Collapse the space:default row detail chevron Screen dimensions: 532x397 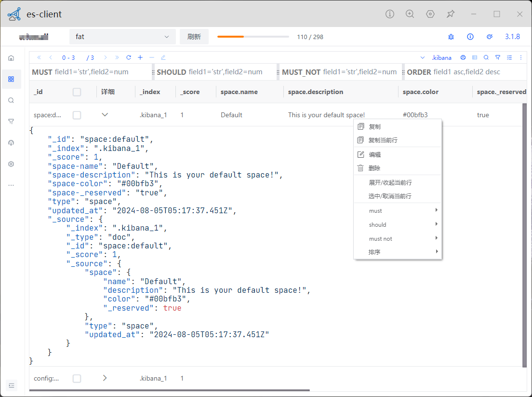pos(105,115)
